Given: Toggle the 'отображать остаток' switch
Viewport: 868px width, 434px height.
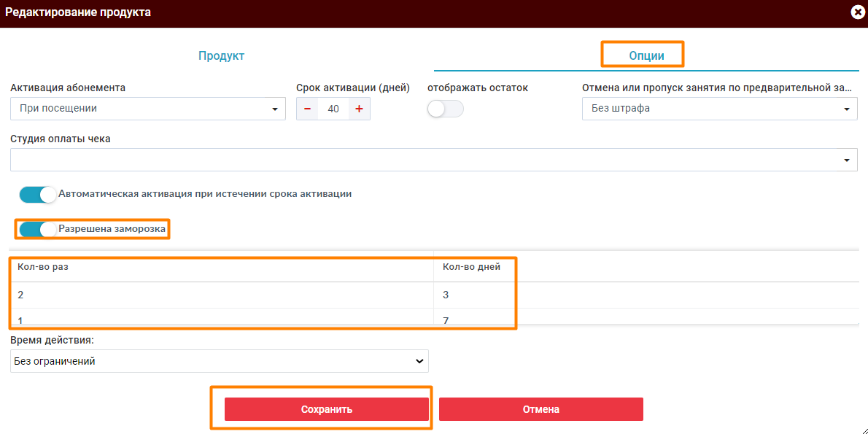Looking at the screenshot, I should [x=445, y=109].
